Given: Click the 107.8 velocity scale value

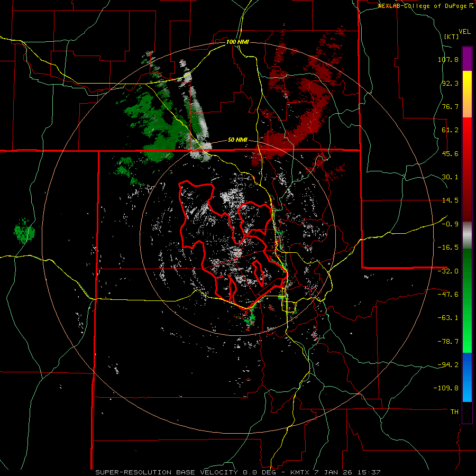Looking at the screenshot, I should click(448, 59).
